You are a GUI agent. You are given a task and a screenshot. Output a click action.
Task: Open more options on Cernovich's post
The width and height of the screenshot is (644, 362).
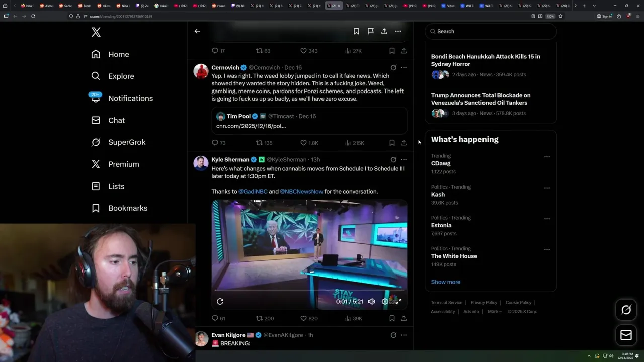click(x=404, y=67)
